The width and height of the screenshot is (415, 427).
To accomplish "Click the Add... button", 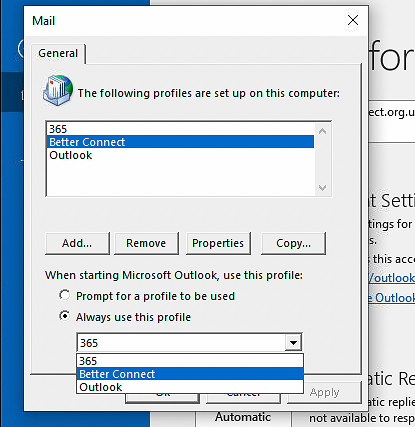I will coord(77,243).
